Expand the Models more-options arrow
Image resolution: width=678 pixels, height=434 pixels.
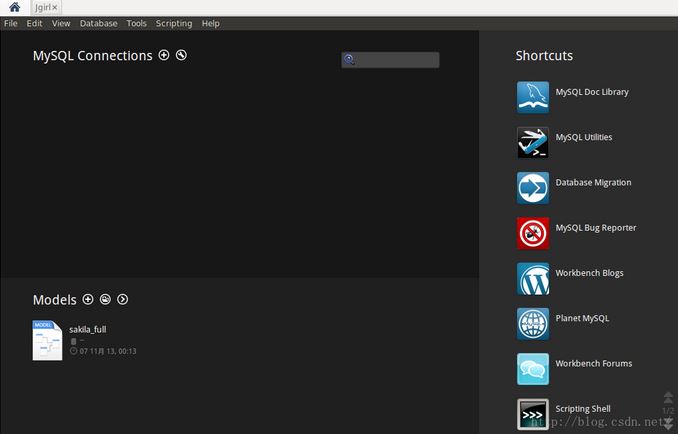[123, 299]
